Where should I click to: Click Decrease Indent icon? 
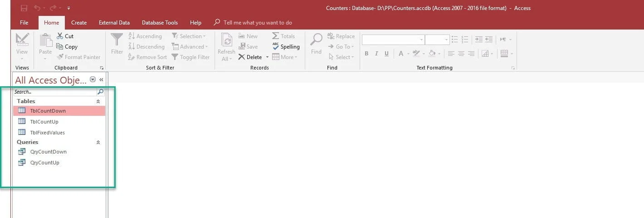(489, 40)
